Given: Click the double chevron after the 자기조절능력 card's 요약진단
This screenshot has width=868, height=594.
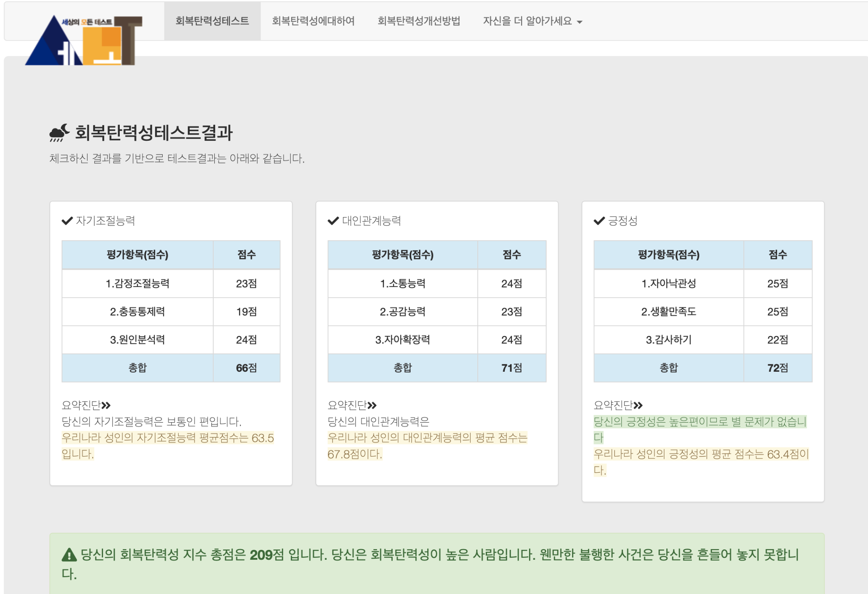Looking at the screenshot, I should pyautogui.click(x=106, y=405).
